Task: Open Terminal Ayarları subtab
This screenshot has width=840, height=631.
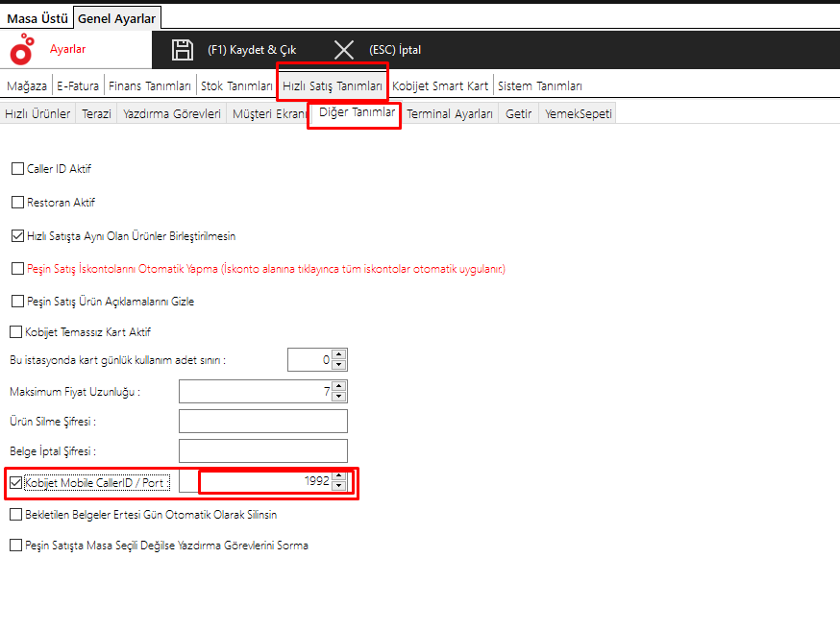Action: pos(450,113)
